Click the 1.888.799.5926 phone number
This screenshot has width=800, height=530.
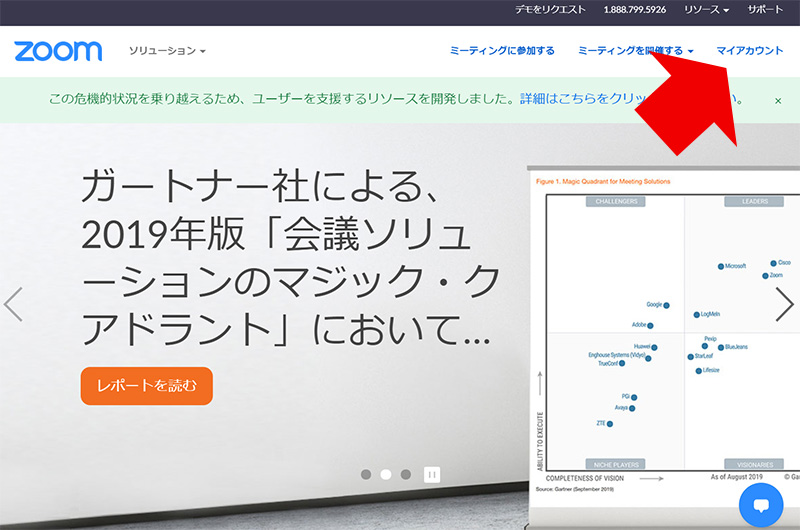[635, 9]
